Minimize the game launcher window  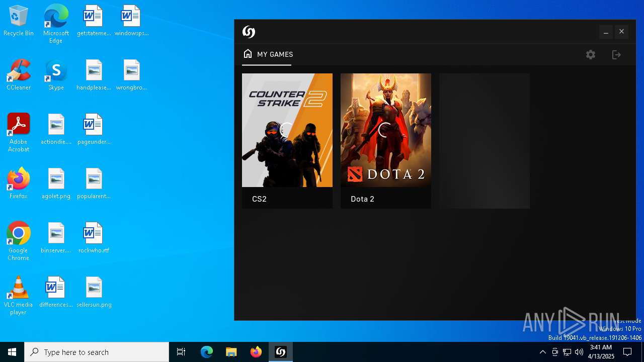coord(606,32)
